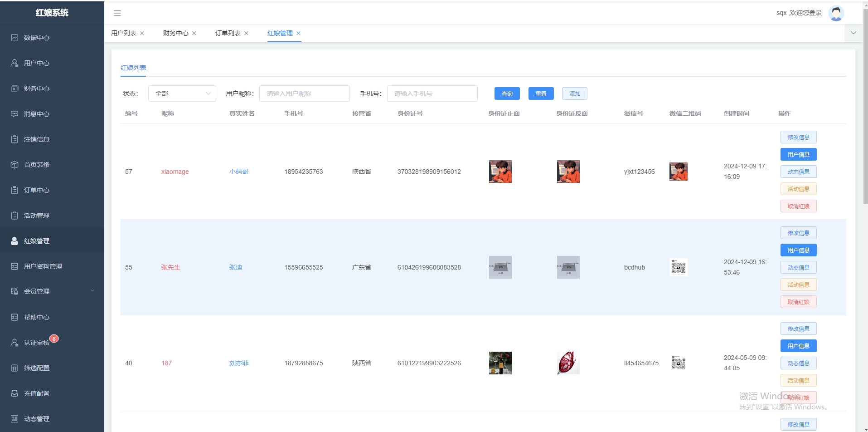This screenshot has height=432, width=868.
Task: Open 数据中心 in the sidebar
Action: click(x=52, y=38)
